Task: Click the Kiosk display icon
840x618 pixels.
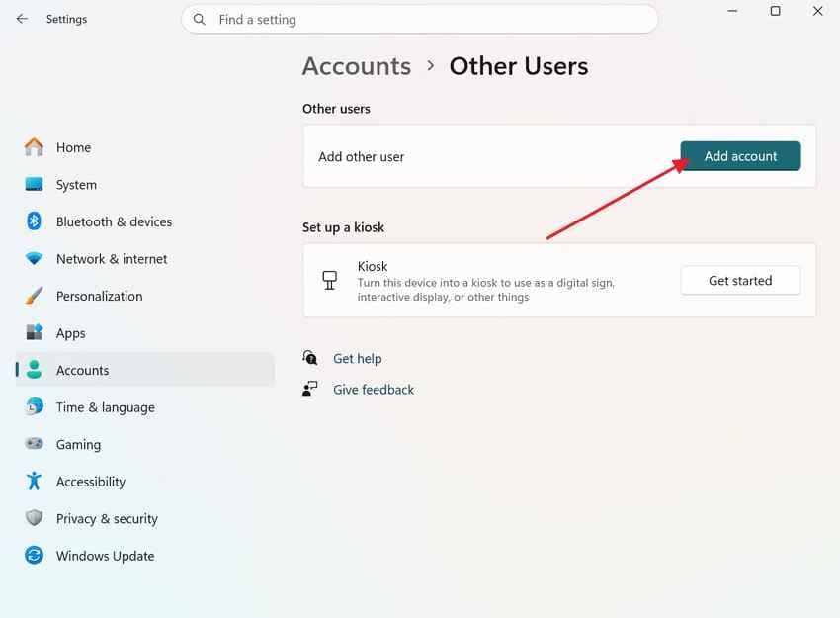Action: [329, 280]
